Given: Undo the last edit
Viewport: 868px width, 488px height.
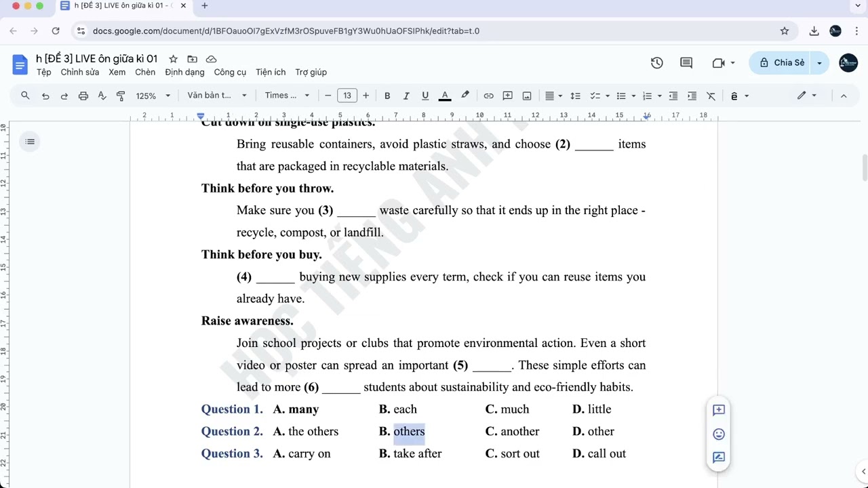Looking at the screenshot, I should pyautogui.click(x=45, y=96).
